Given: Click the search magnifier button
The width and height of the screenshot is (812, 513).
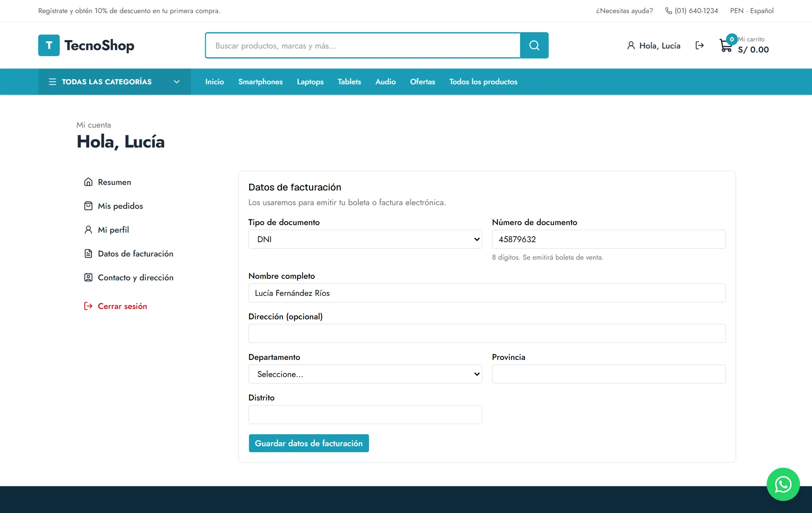Looking at the screenshot, I should click(x=534, y=45).
